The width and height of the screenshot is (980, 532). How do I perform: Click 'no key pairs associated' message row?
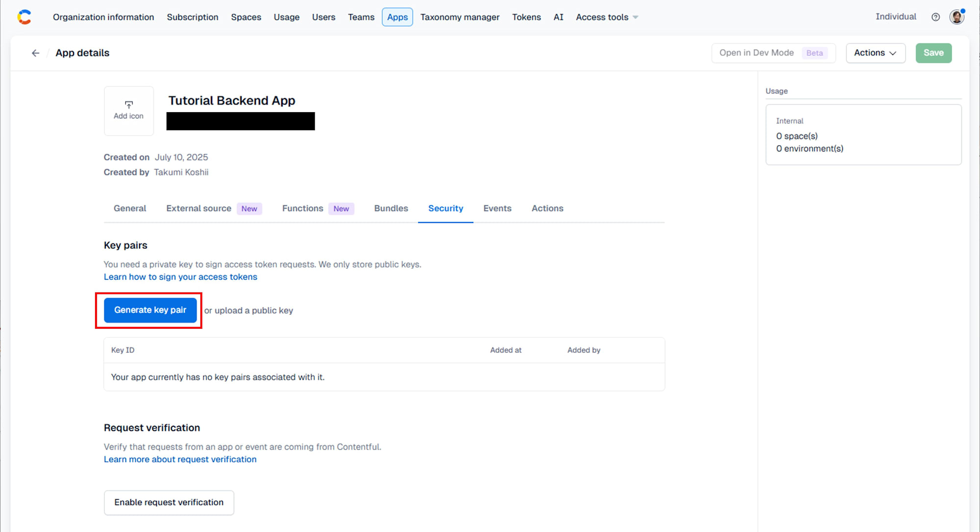point(384,377)
